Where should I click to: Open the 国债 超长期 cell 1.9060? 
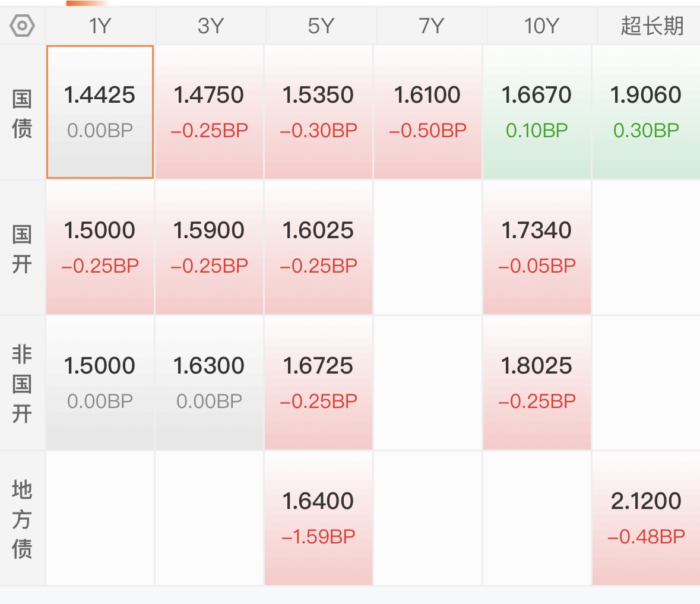pyautogui.click(x=646, y=112)
